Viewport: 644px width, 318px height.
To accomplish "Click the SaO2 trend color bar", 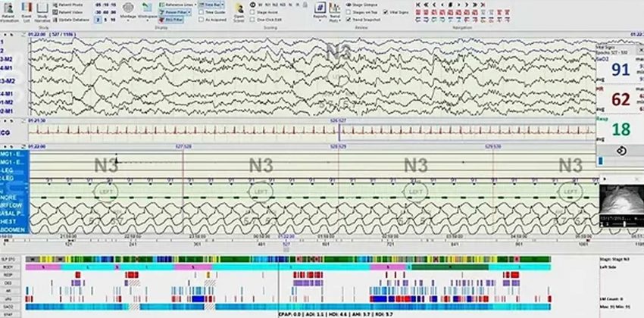I will 288,307.
